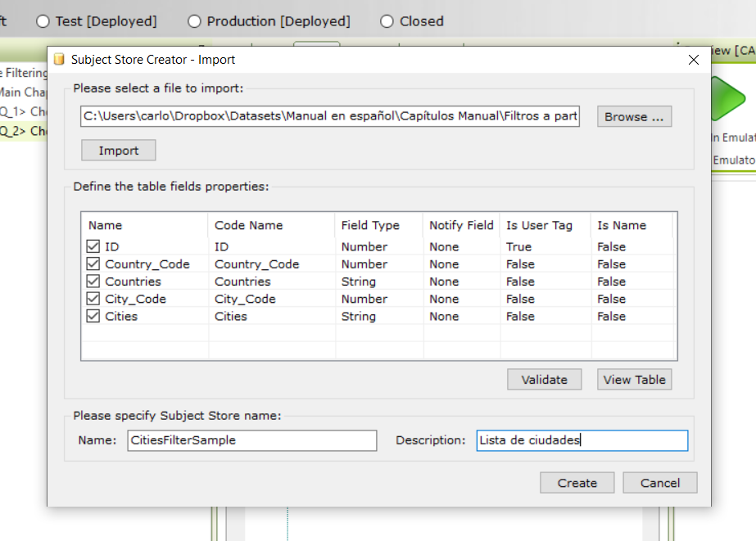The height and width of the screenshot is (541, 756).
Task: Select the Test [Deployed] radio button
Action: click(43, 21)
